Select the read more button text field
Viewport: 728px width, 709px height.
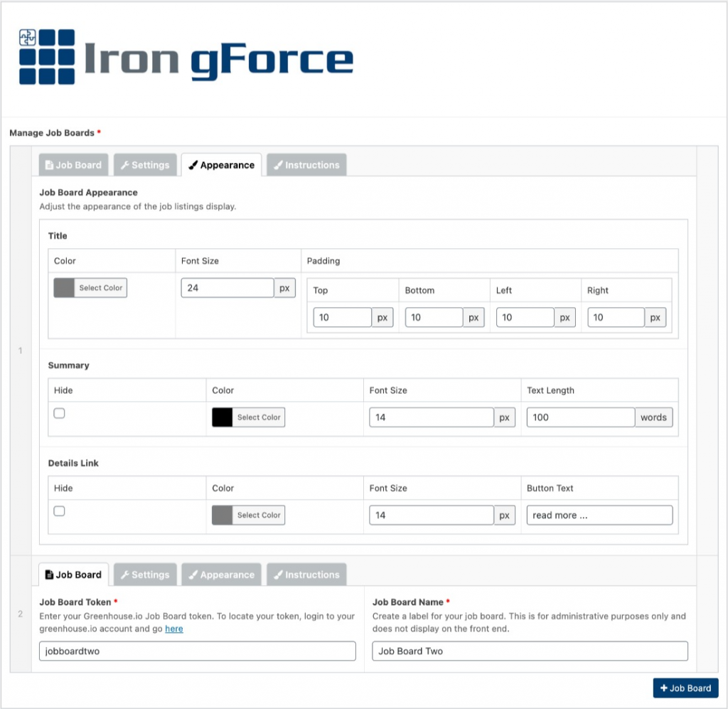coord(599,515)
